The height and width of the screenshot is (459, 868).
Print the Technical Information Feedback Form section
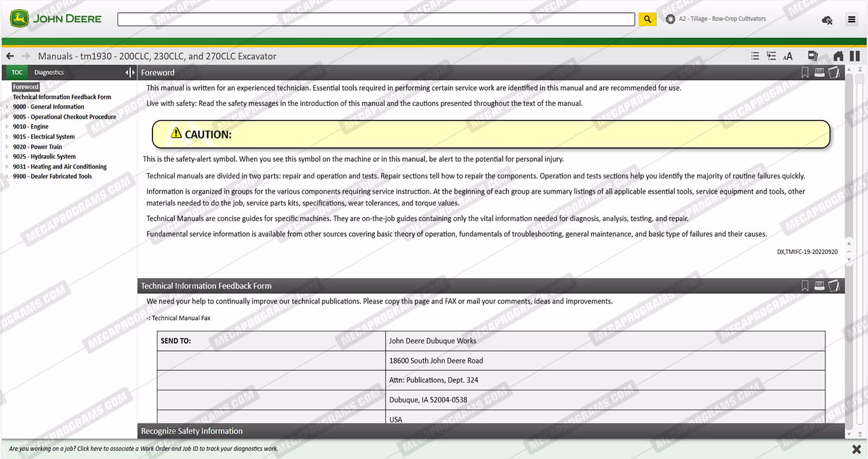[x=820, y=286]
